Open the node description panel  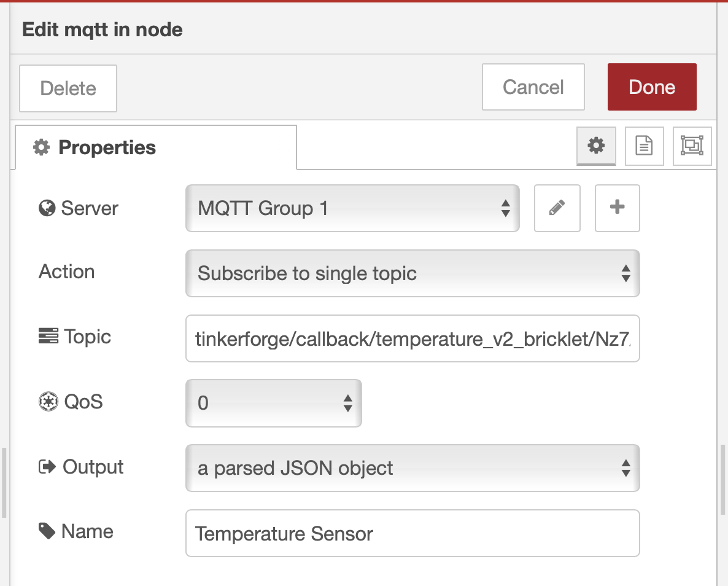(644, 146)
